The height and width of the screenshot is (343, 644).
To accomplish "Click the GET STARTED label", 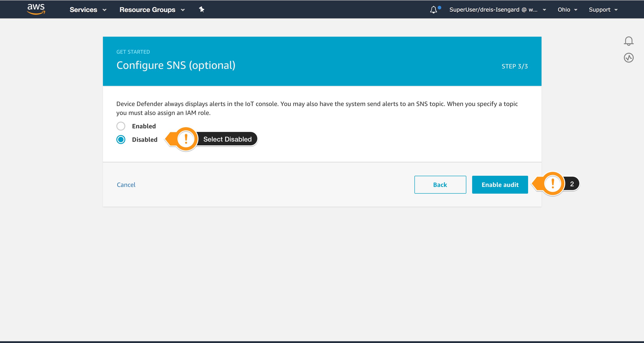I will click(x=133, y=52).
